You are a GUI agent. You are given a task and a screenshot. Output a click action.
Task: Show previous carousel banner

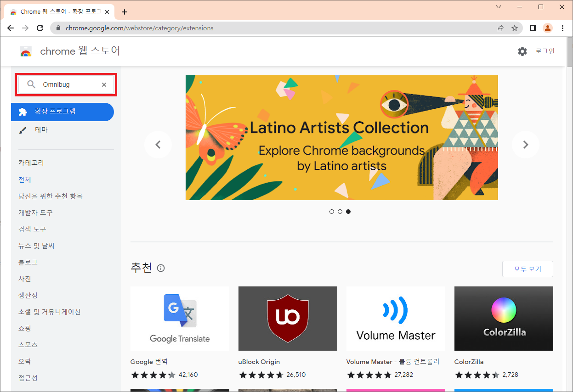coord(158,145)
